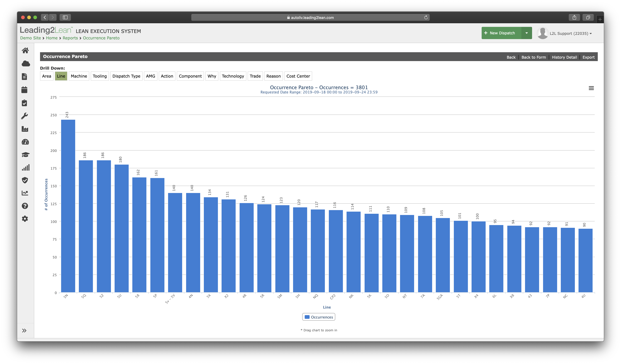Screen dimensions: 621x364
Task: Open the gear settings sidebar icon
Action: tap(25, 219)
